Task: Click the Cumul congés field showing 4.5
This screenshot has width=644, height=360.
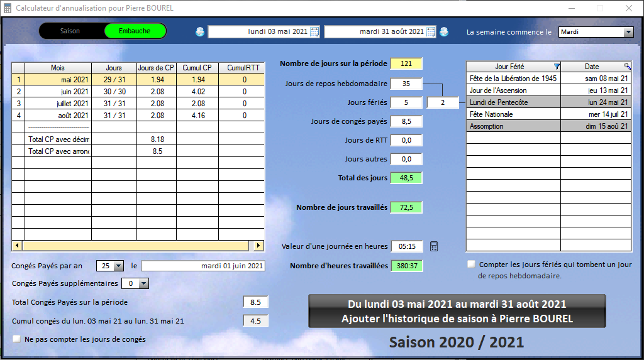Action: [255, 321]
